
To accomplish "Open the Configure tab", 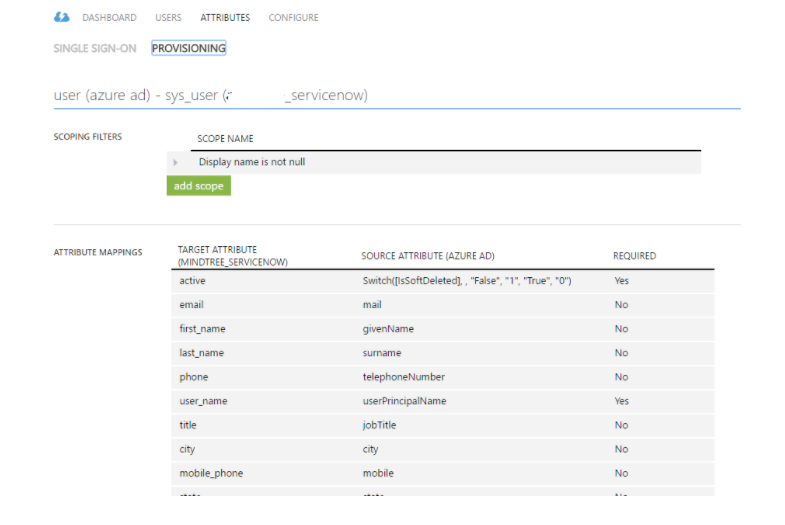I will point(293,18).
